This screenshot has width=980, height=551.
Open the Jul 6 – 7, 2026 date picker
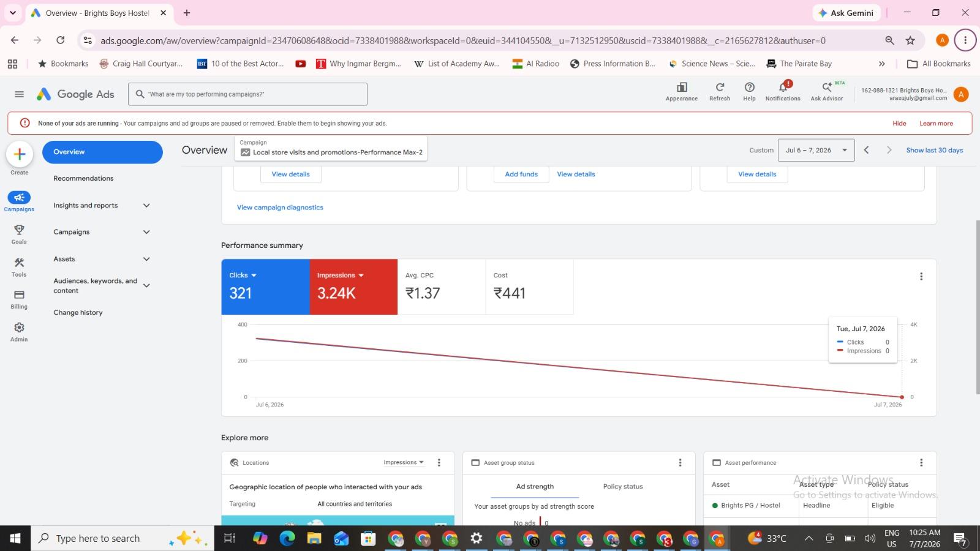816,150
